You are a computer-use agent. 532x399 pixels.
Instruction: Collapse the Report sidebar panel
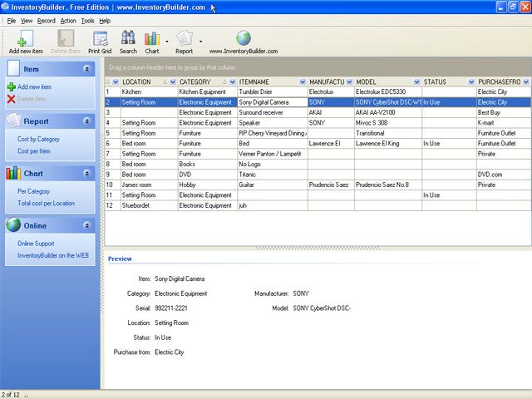tap(86, 121)
